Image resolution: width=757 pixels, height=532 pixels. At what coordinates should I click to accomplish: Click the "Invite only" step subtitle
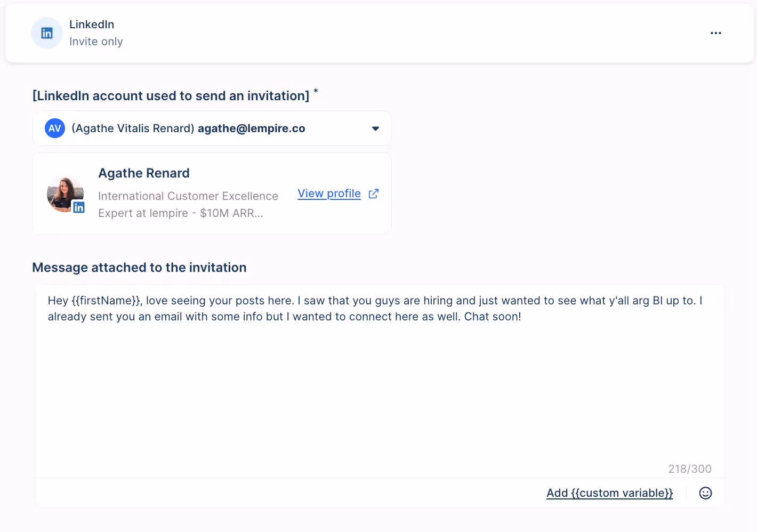96,42
